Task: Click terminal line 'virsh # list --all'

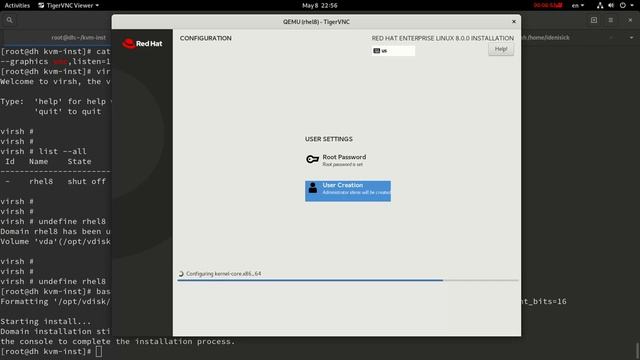Action: [x=43, y=151]
